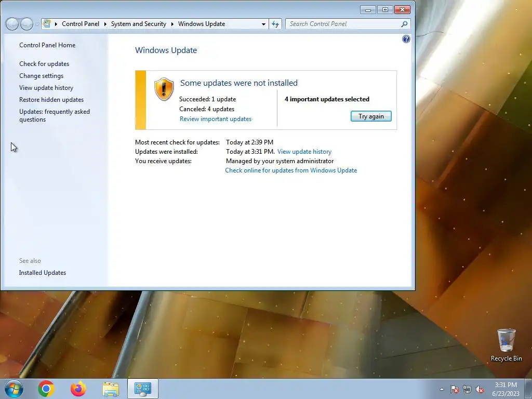532x399 pixels.
Task: Click Check for updates in sidebar
Action: pyautogui.click(x=44, y=64)
